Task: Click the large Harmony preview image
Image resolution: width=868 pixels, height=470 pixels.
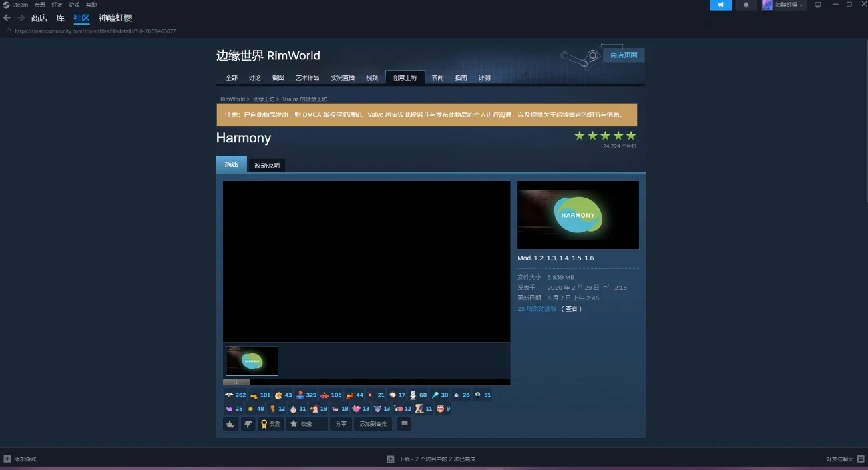Action: click(578, 215)
